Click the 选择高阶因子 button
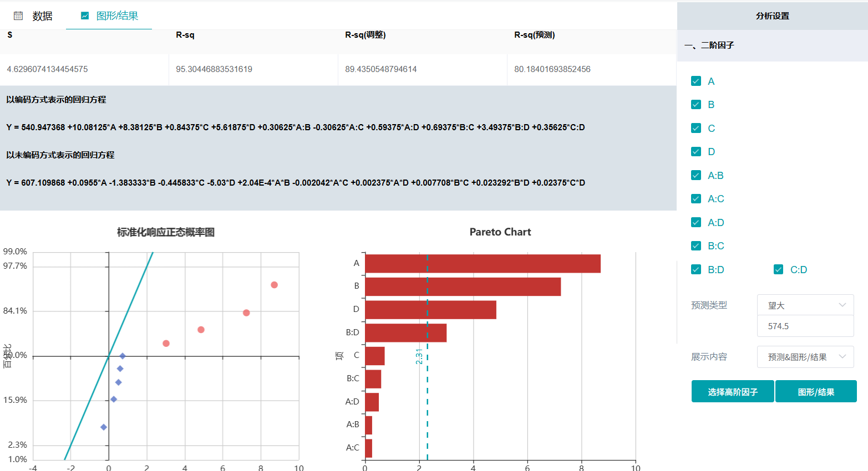Viewport: 868px width, 471px height. click(733, 392)
